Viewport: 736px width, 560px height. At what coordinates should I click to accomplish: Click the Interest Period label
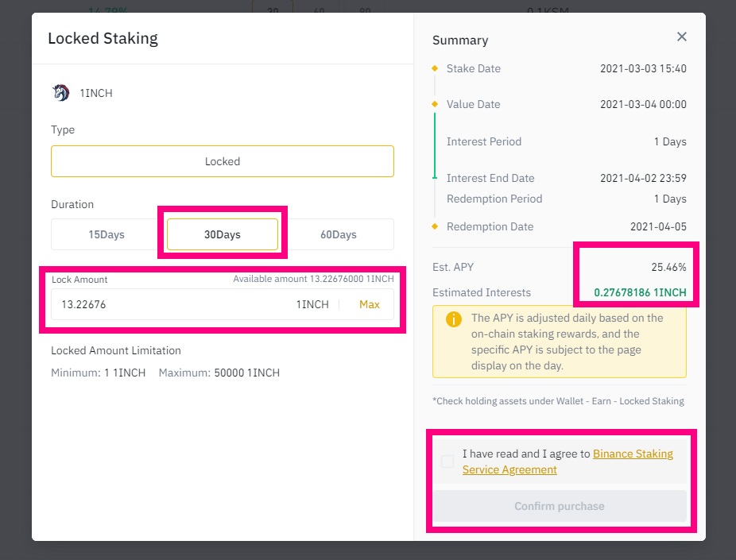click(484, 141)
